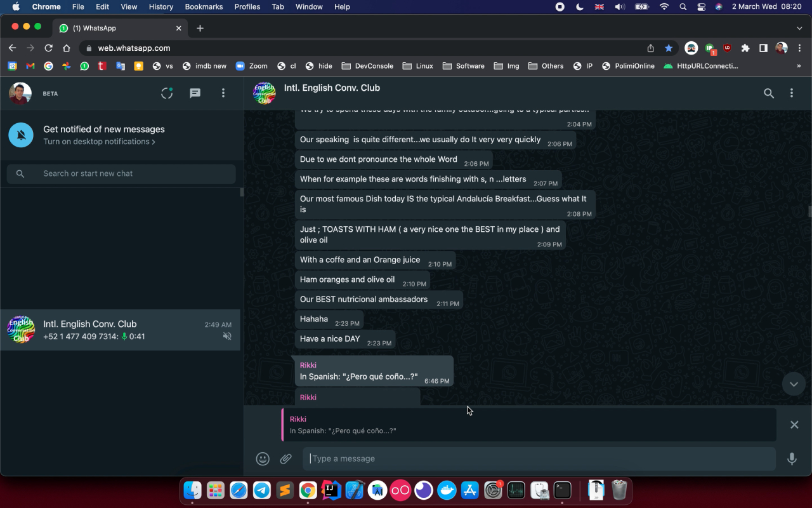This screenshot has width=812, height=508.
Task: Toggle the Chrome side panel
Action: click(763, 48)
